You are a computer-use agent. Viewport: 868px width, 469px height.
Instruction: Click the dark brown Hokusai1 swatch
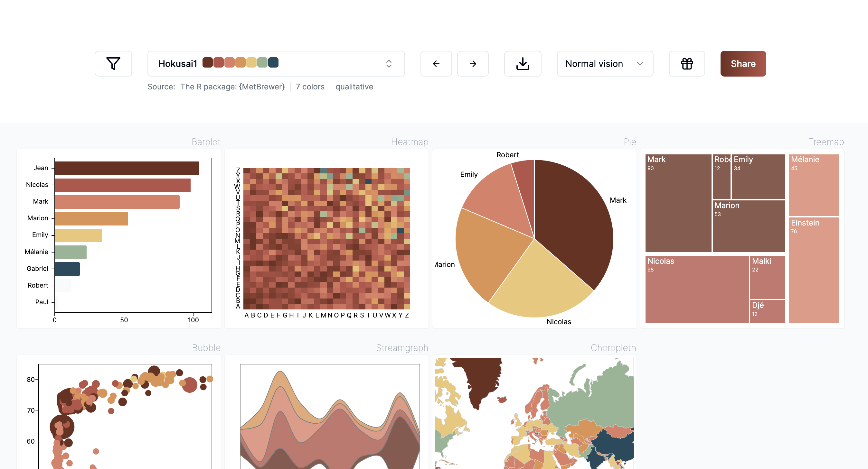[208, 63]
